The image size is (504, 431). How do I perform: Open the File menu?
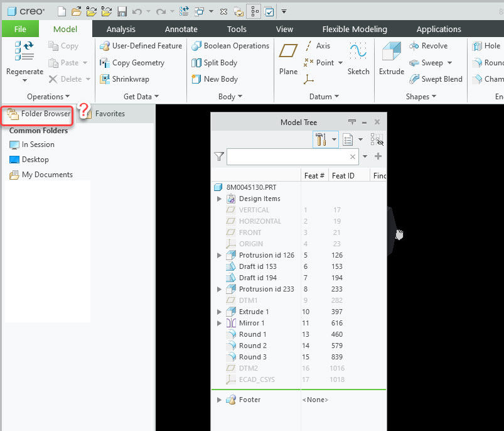point(19,29)
